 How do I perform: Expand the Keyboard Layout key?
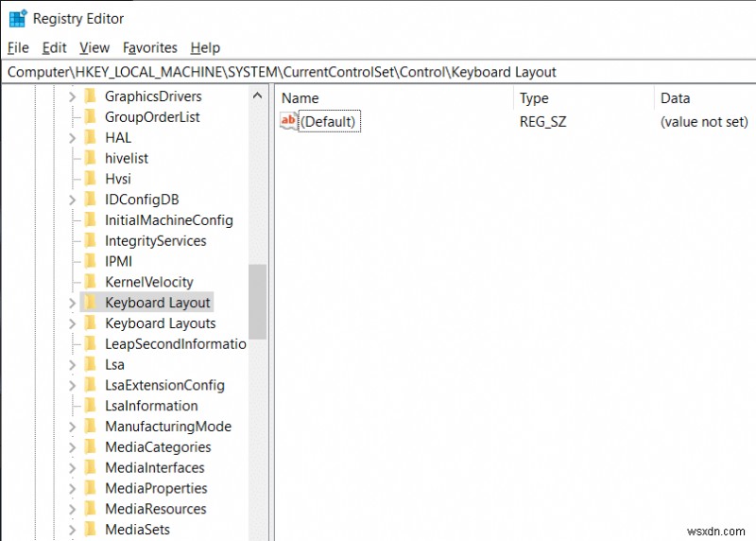coord(73,303)
